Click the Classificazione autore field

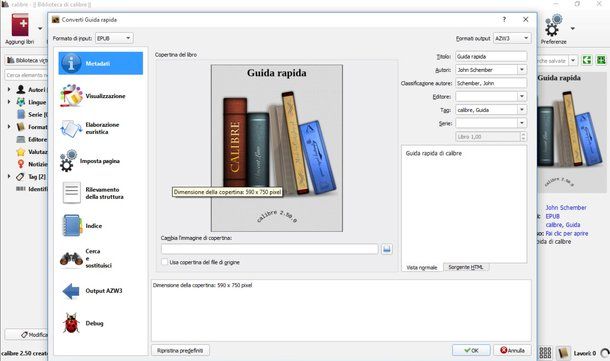[x=491, y=83]
